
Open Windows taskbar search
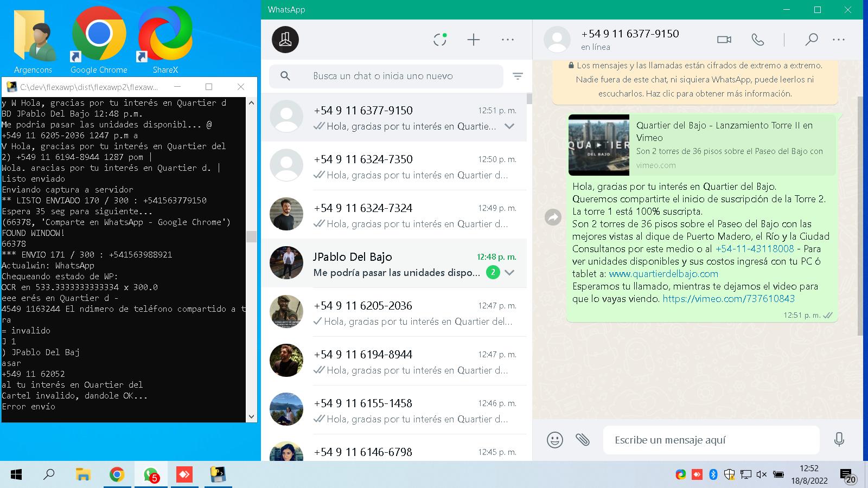49,475
